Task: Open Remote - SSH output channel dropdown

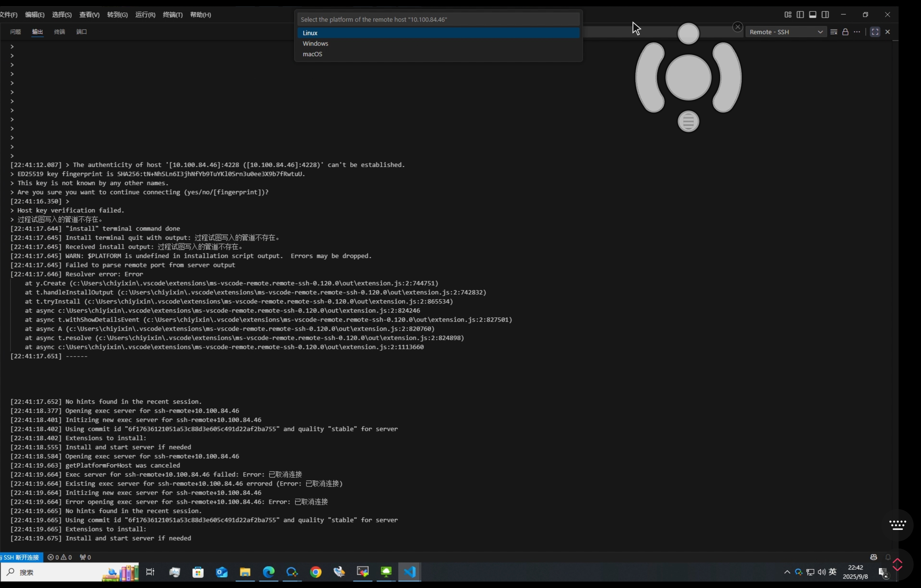Action: point(786,32)
